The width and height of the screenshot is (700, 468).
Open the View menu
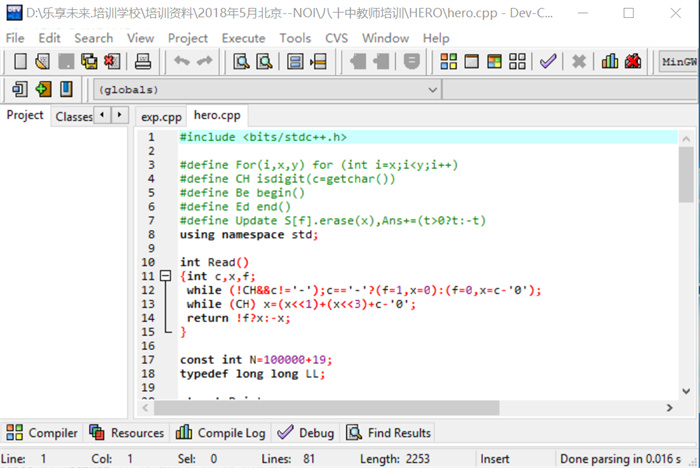coord(141,38)
